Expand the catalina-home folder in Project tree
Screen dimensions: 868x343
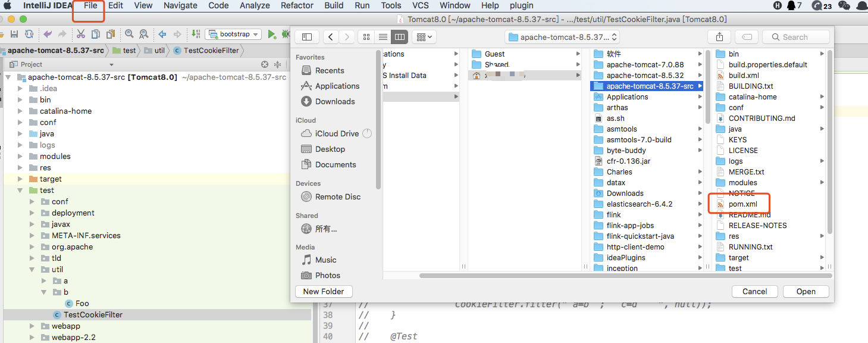21,111
